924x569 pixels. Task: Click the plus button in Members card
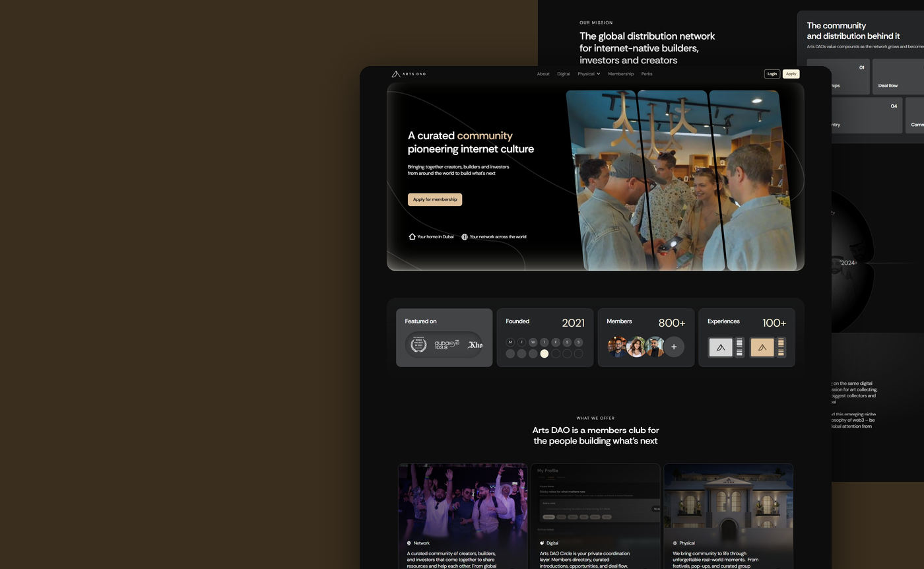click(x=674, y=347)
